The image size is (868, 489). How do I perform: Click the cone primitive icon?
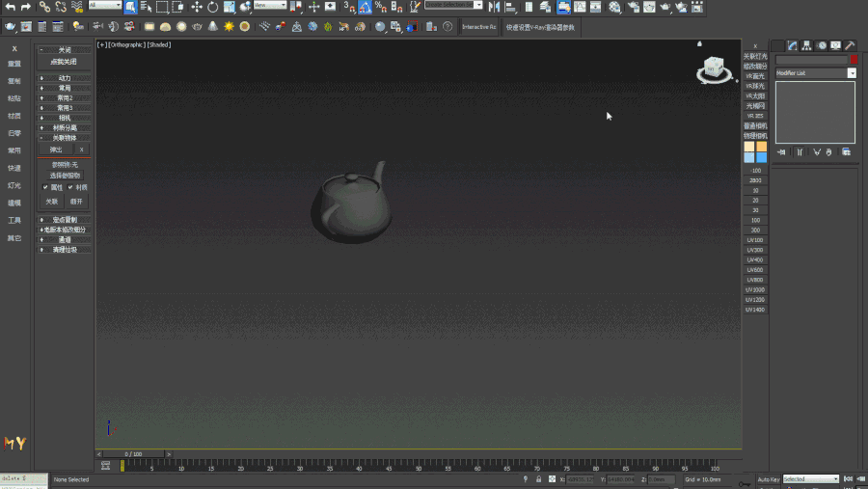(212, 27)
